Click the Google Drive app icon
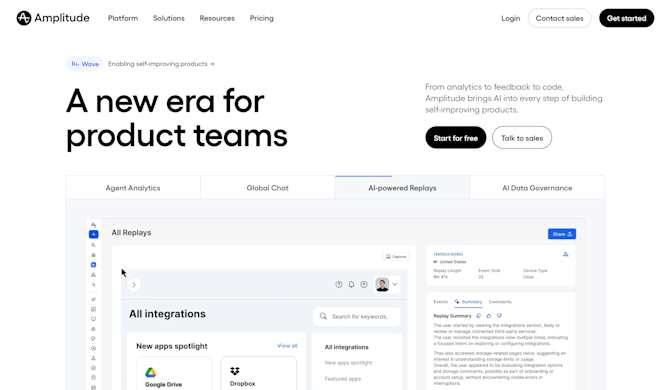 [150, 372]
